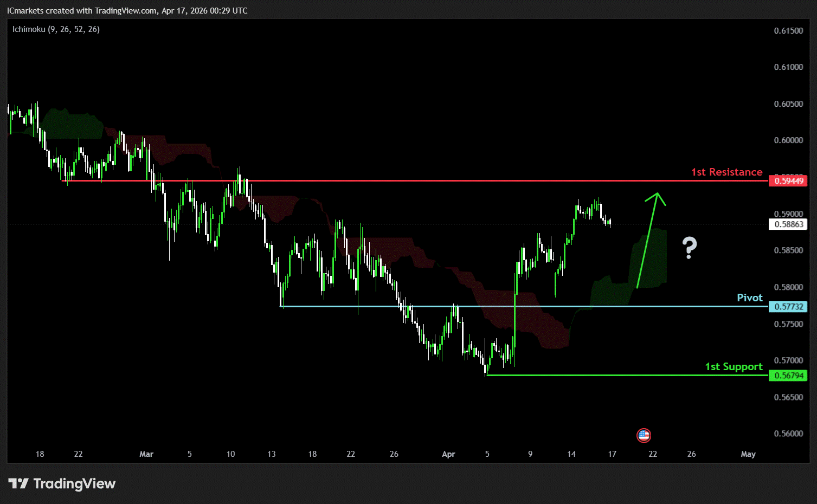Click the Apr label on time axis
817x504 pixels.
[x=448, y=454]
